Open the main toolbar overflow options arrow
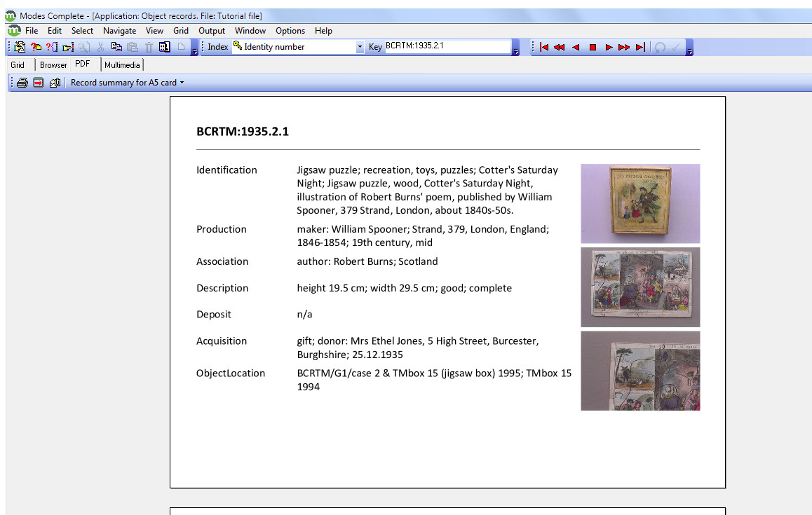Image resolution: width=812 pixels, height=515 pixels. [194, 49]
